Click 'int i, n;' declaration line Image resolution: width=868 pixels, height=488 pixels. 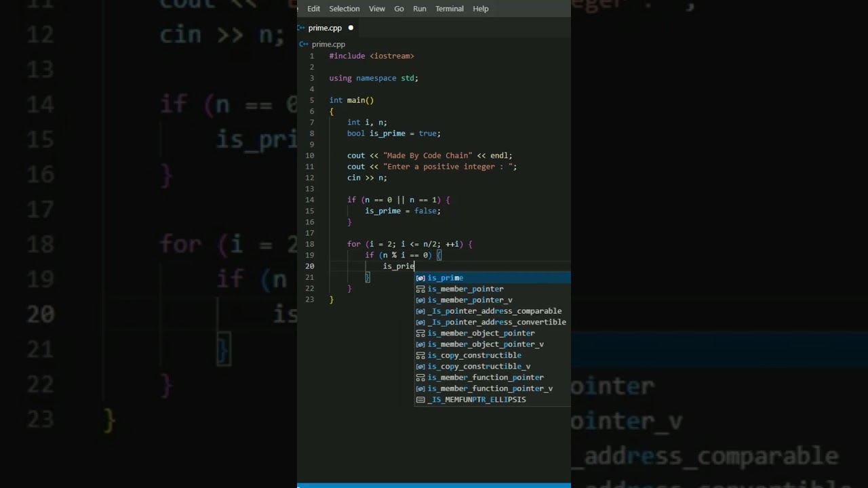[367, 123]
